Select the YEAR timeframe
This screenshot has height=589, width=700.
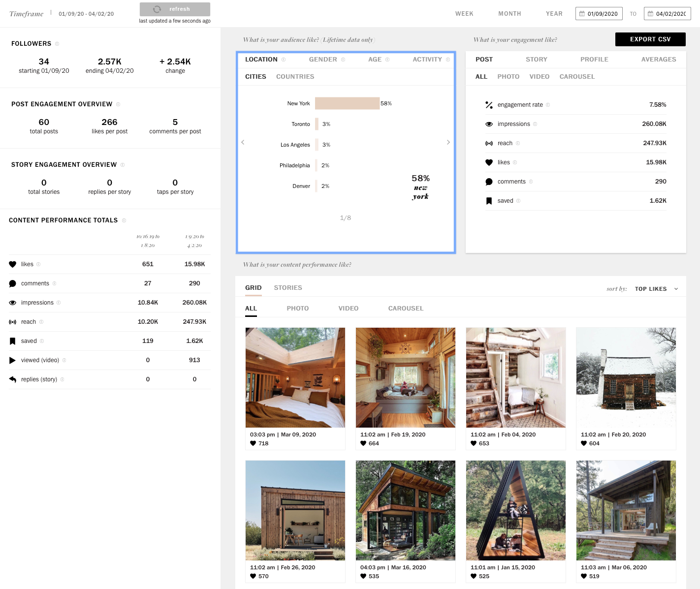click(554, 14)
